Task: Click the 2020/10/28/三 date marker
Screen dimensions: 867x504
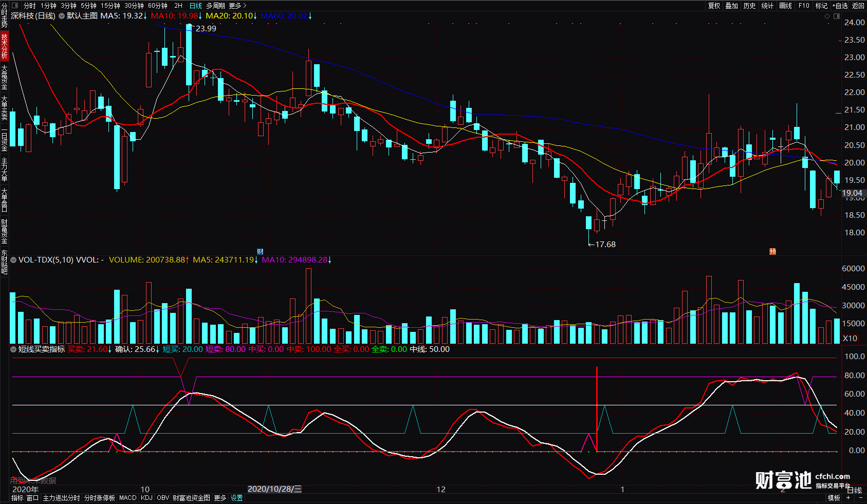Action: click(x=274, y=489)
